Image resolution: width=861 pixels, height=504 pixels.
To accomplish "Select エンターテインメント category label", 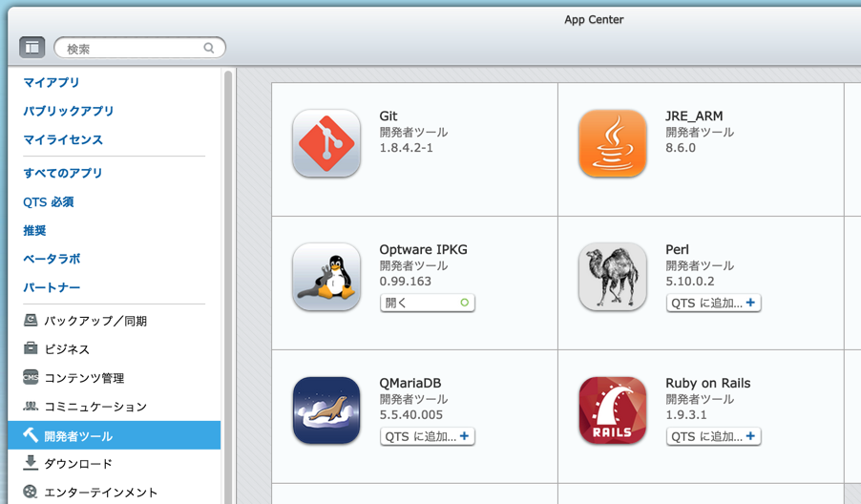I will pos(100,493).
